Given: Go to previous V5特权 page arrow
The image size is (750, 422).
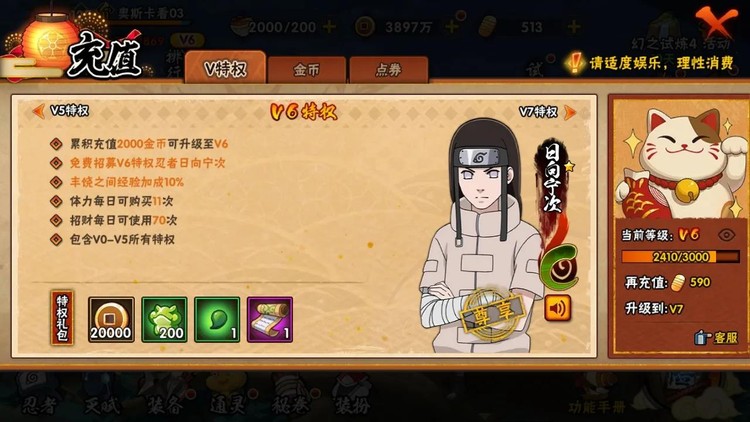Looking at the screenshot, I should tap(38, 111).
